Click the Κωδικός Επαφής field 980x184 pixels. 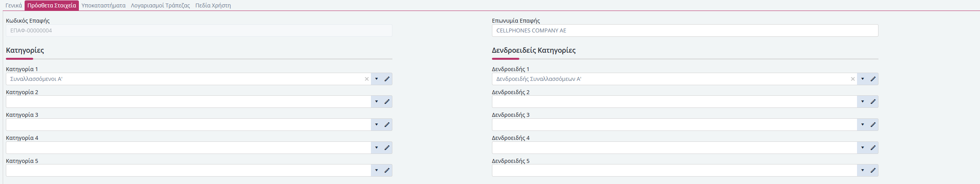coord(199,30)
